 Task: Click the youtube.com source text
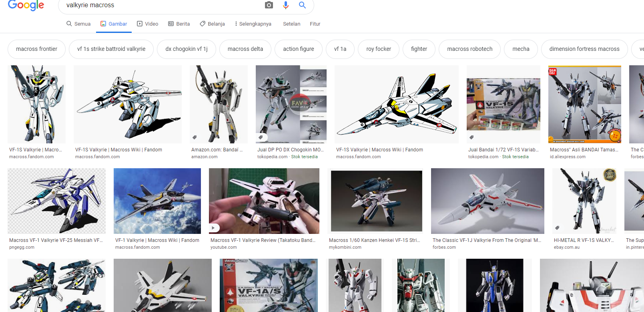click(x=223, y=248)
